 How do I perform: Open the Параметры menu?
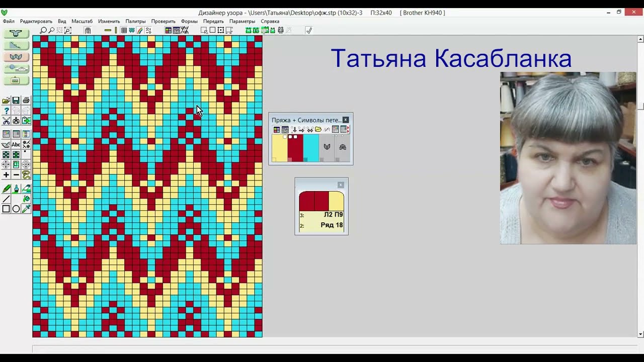(242, 22)
